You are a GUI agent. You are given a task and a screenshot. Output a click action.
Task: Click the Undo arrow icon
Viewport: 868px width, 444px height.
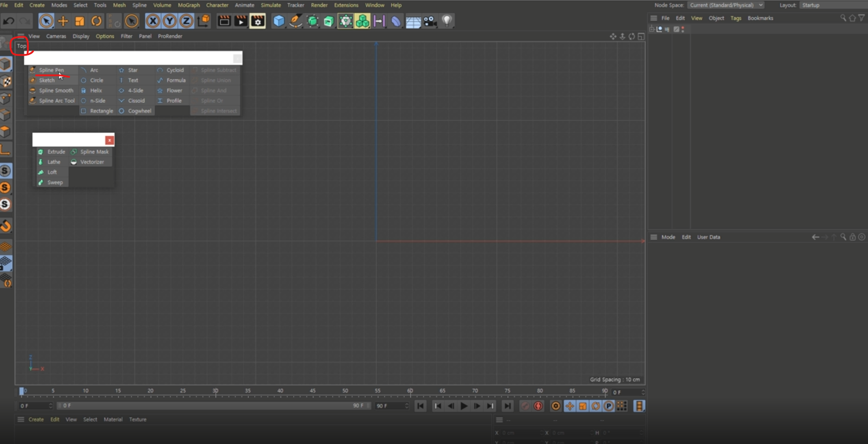click(8, 21)
